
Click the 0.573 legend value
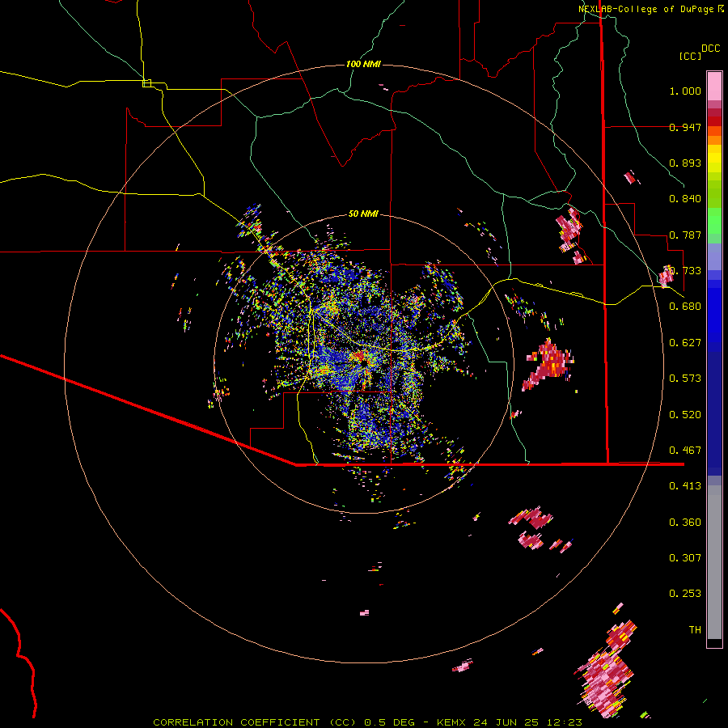(x=685, y=379)
